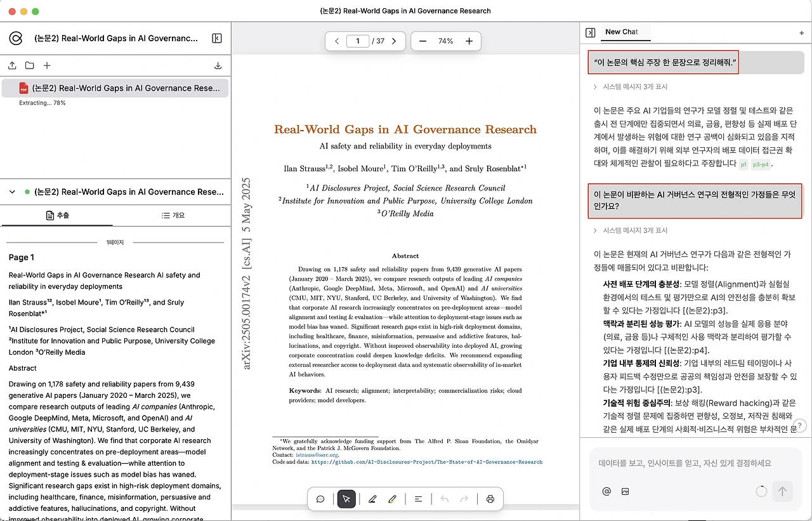Click the '1페이지' page divider label

pos(115,242)
